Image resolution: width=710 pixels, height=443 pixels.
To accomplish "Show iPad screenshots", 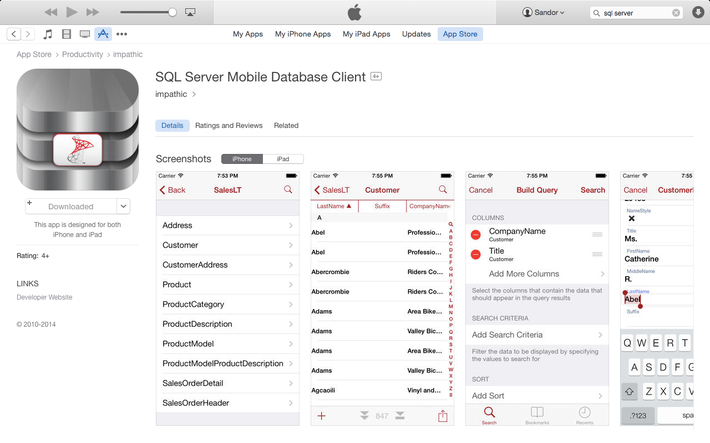I will point(283,159).
